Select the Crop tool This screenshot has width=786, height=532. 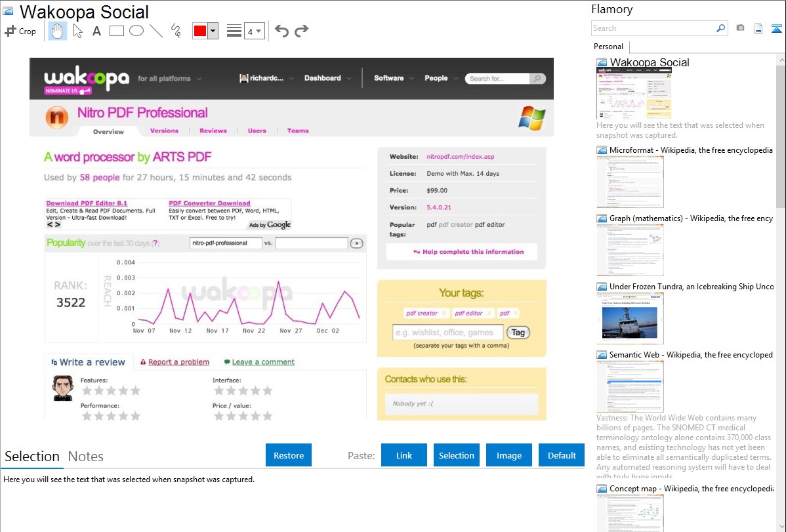click(x=20, y=31)
